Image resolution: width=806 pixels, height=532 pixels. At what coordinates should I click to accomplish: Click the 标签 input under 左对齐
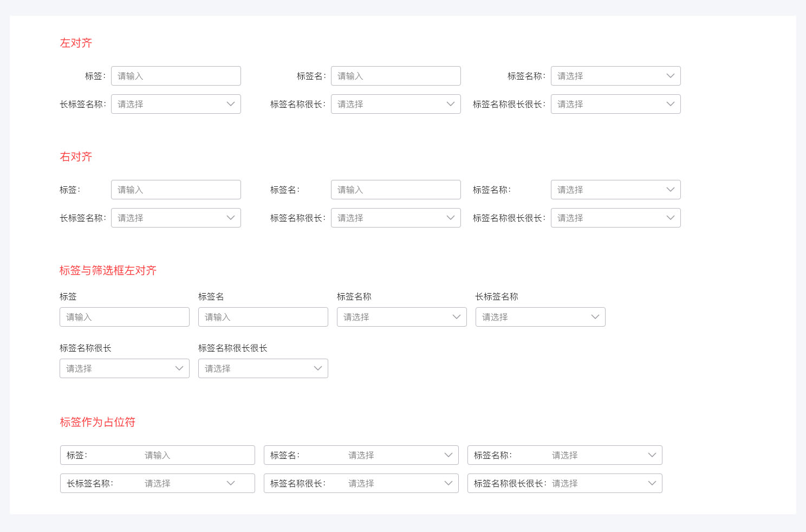175,76
